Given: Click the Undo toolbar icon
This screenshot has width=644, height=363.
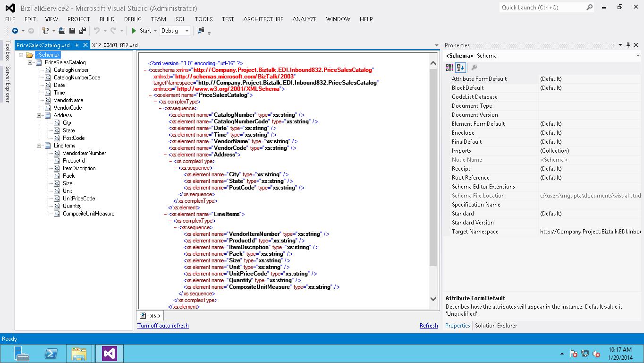Looking at the screenshot, I should tap(96, 31).
